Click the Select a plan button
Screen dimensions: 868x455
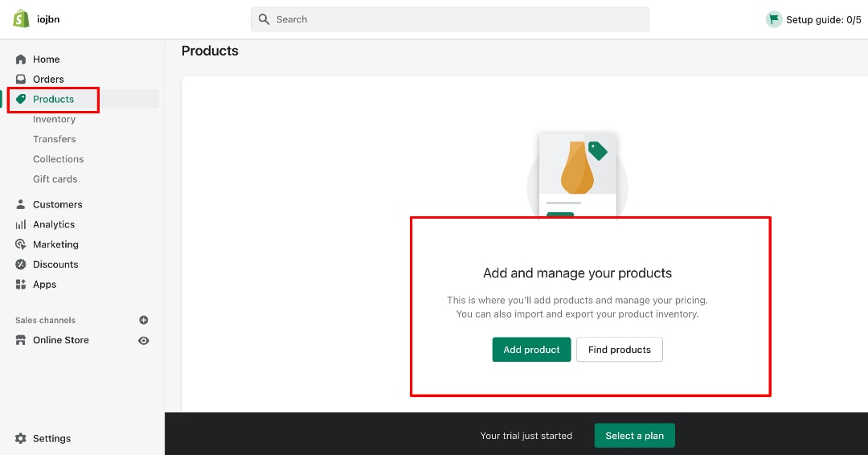[634, 436]
